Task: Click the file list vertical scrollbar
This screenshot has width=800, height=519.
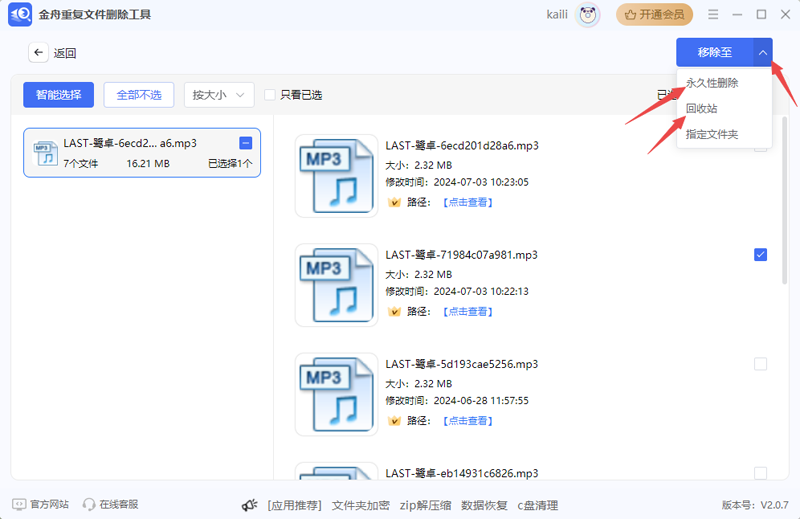Action: [785, 200]
